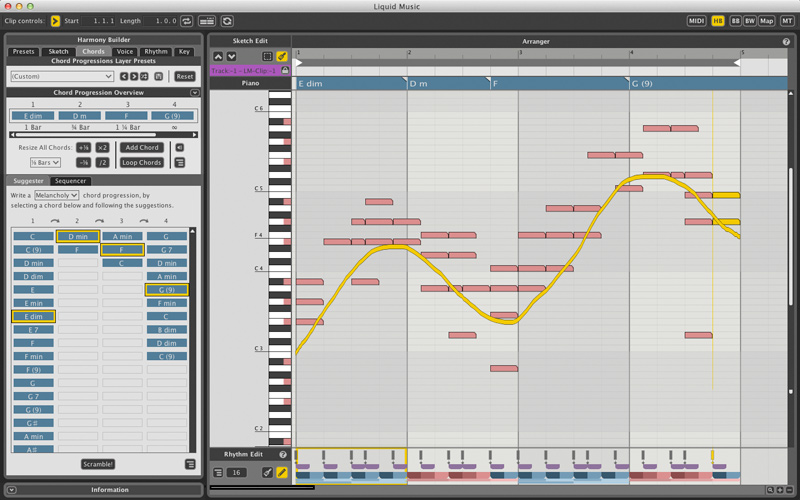Click the Add Chord button
800x500 pixels.
[141, 148]
